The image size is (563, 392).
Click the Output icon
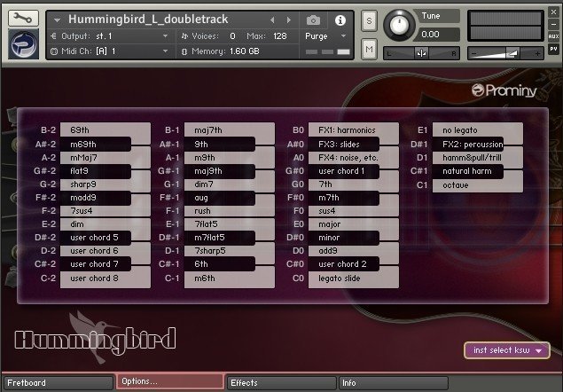[54, 36]
